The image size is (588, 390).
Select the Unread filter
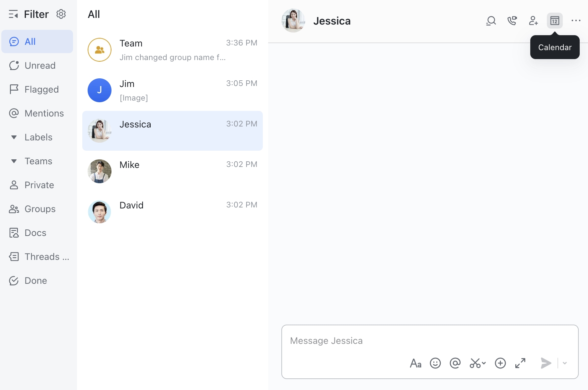tap(37, 65)
